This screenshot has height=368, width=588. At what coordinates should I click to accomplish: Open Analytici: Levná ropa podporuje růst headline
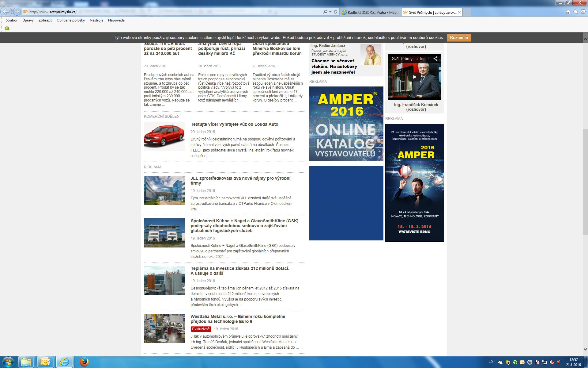click(x=221, y=49)
